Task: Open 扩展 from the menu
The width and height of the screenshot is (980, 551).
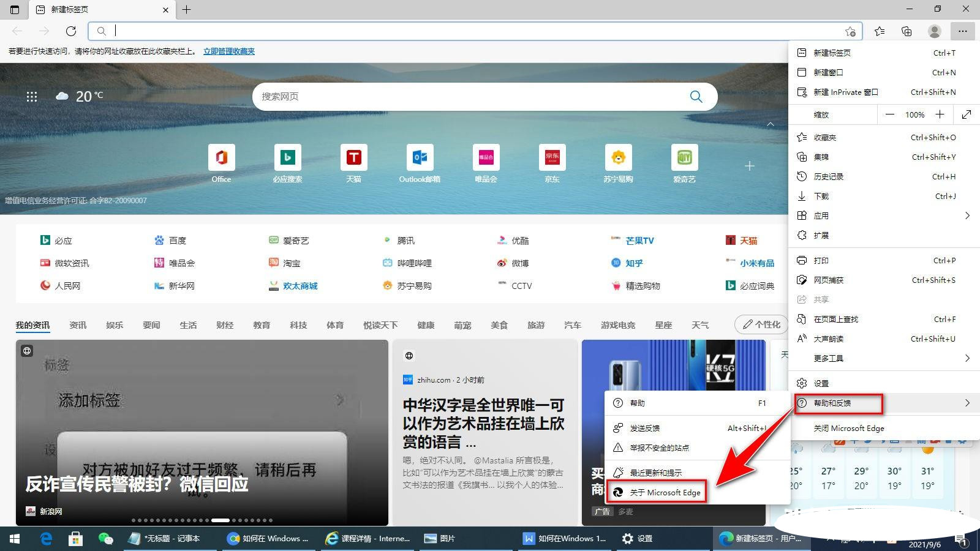Action: (x=884, y=235)
